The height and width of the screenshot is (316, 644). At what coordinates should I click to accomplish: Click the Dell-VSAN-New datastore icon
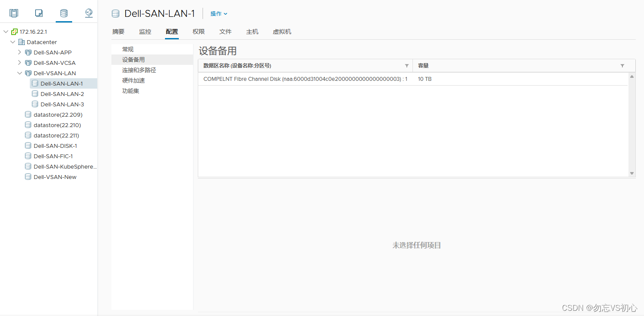tap(28, 177)
